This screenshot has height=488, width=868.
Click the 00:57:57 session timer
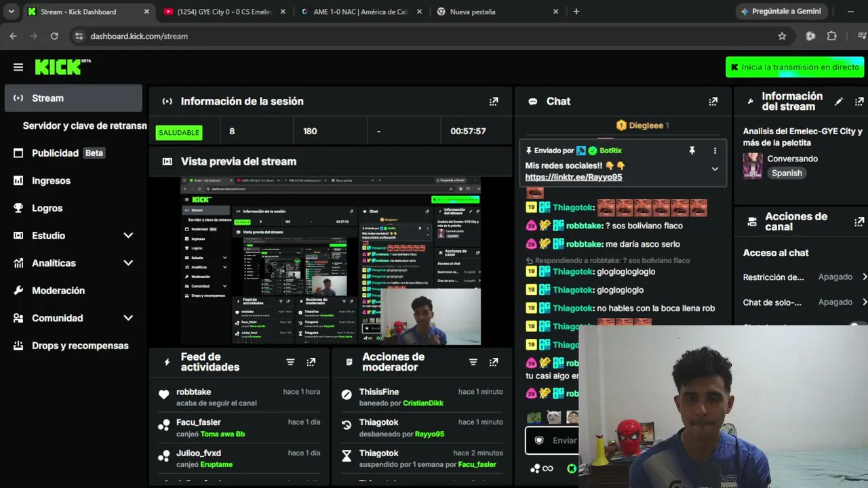pos(468,131)
